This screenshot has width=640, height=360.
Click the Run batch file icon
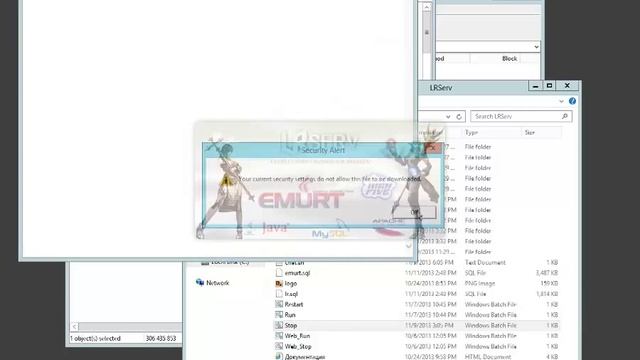click(279, 315)
